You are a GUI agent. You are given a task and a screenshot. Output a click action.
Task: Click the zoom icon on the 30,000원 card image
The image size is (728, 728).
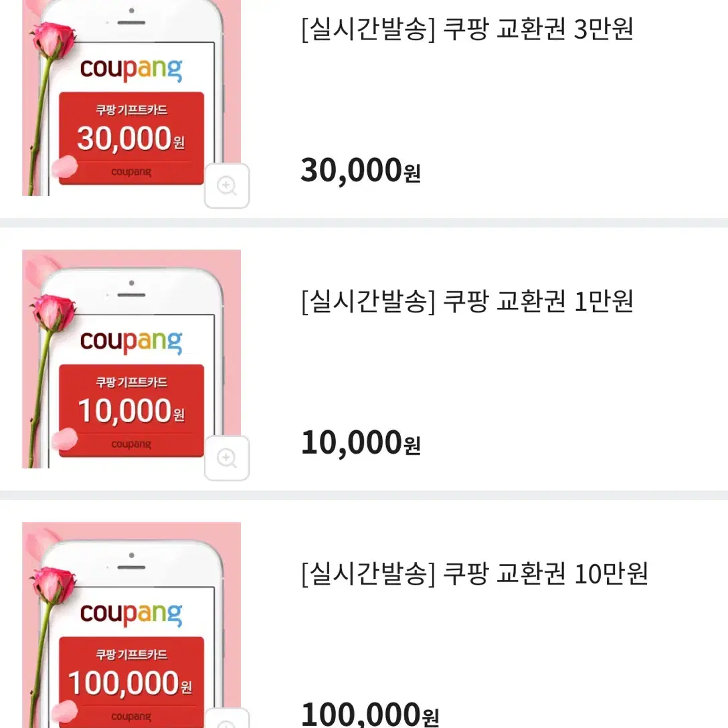coord(227,186)
